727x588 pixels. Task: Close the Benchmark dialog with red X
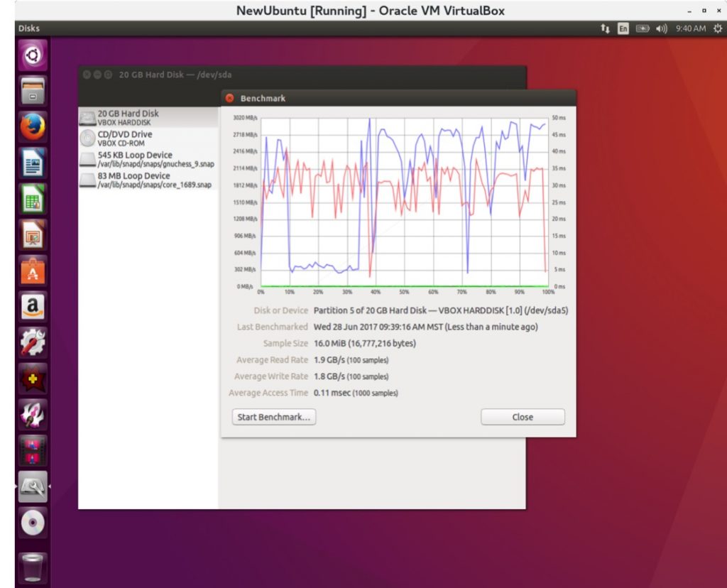click(x=229, y=98)
